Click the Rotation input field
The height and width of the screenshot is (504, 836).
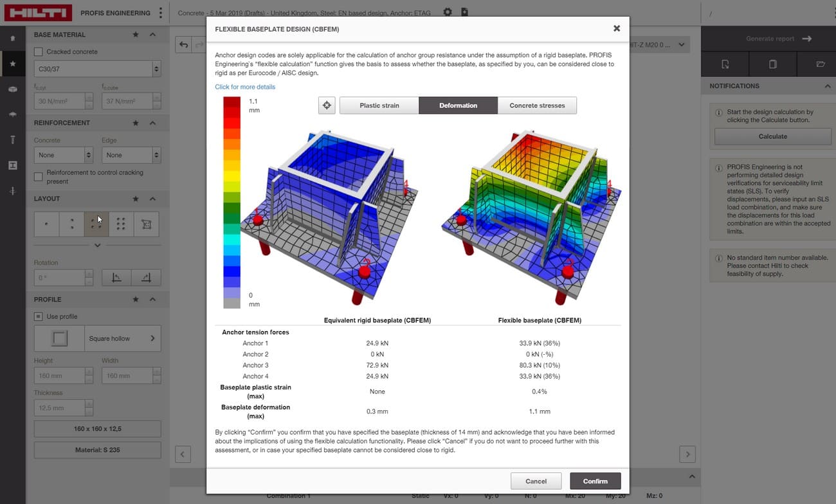63,278
